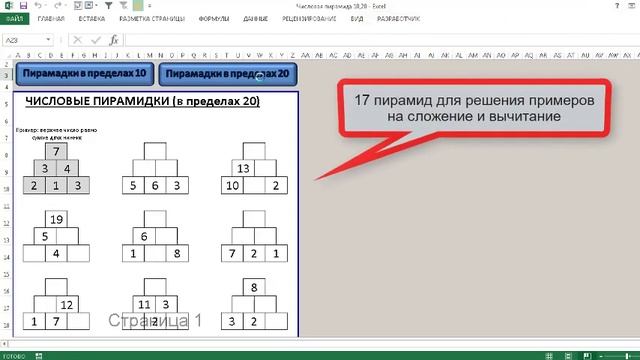The width and height of the screenshot is (640, 360).
Task: Select the ЧИСЛОВЫЕ ПИРАМИДКИ heading text
Action: [x=142, y=101]
